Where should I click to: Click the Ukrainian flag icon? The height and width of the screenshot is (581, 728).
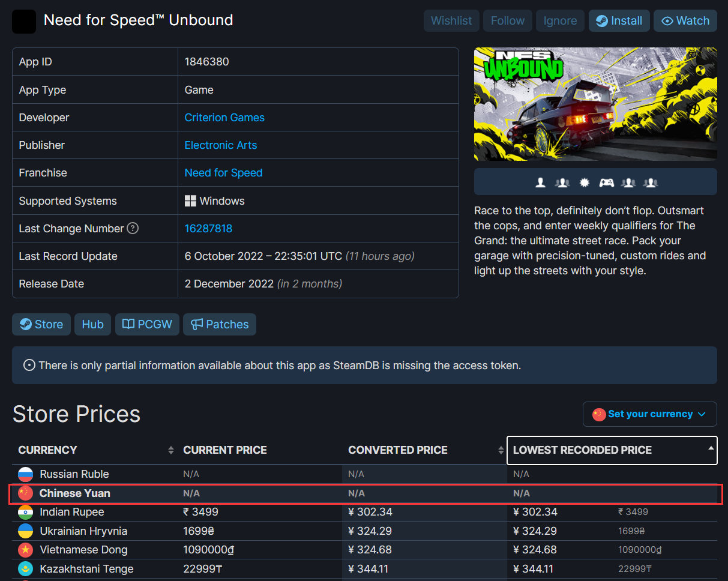(x=25, y=531)
